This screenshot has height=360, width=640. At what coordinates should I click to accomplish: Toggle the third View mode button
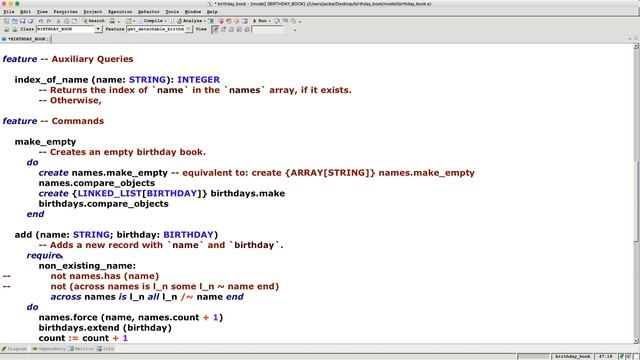tap(231, 29)
